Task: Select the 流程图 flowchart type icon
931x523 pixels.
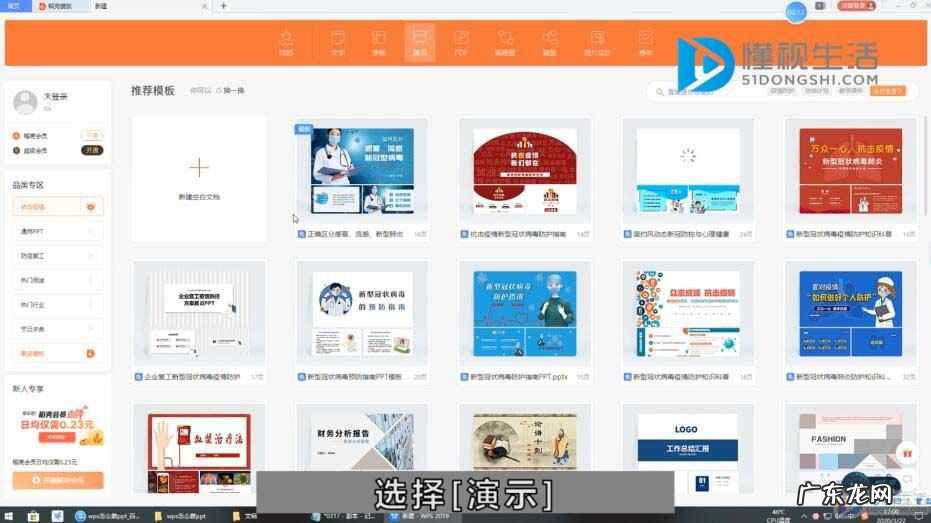Action: (x=505, y=43)
